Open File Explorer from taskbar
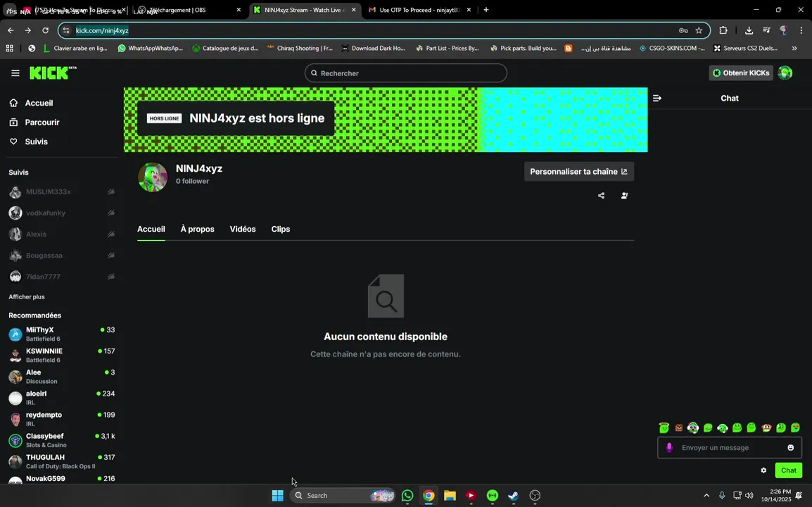The width and height of the screenshot is (812, 507). (x=450, y=496)
